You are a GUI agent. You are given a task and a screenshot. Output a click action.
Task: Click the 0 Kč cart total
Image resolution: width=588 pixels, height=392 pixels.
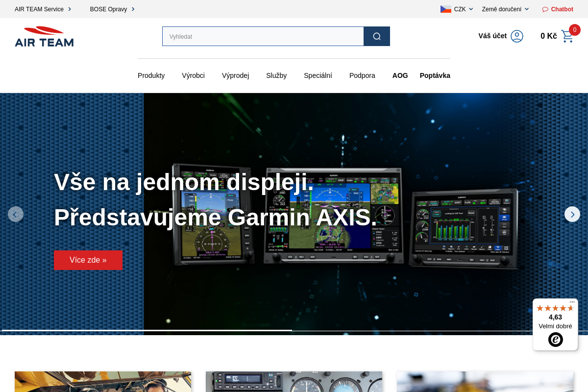point(549,36)
